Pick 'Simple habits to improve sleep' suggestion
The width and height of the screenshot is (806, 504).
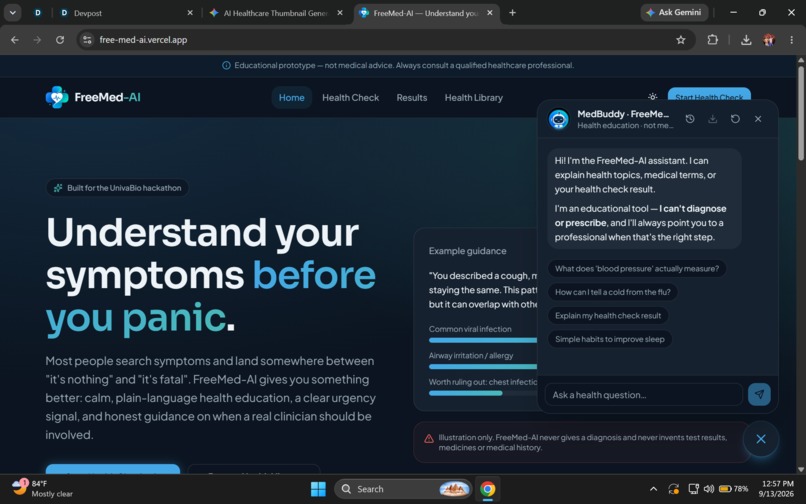click(x=610, y=339)
